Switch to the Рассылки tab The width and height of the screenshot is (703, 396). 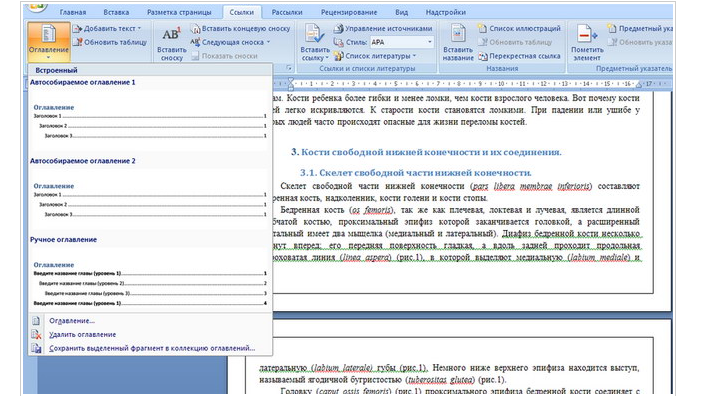pos(287,13)
